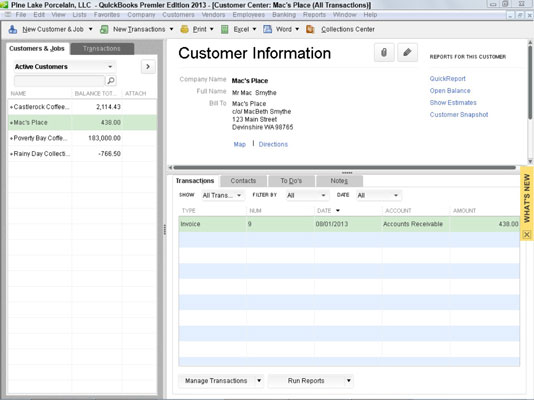Close the What's New side panel
The width and height of the screenshot is (534, 400).
(x=527, y=234)
